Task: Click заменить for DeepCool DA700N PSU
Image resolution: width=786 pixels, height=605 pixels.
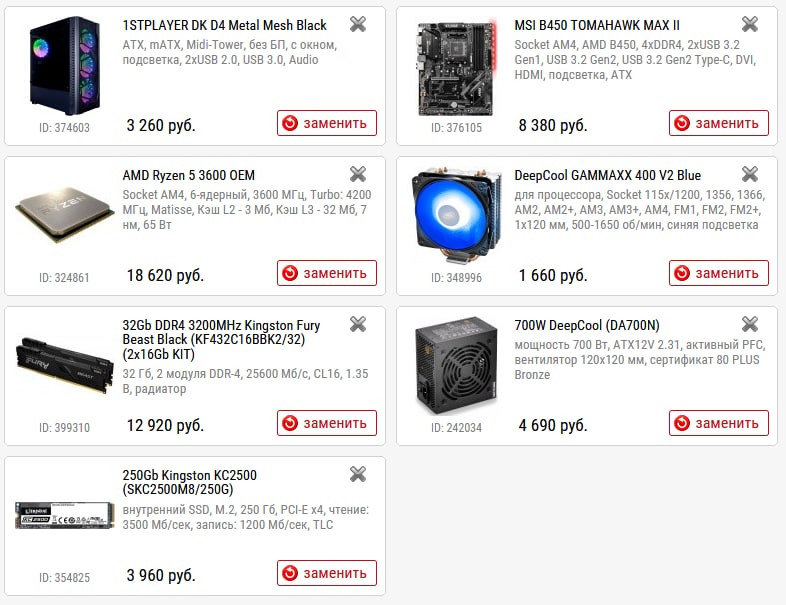Action: click(719, 423)
